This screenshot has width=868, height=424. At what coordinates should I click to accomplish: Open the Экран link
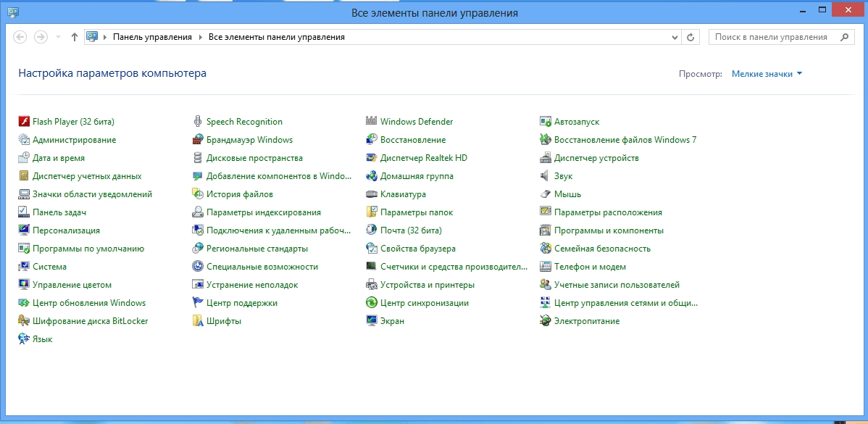393,321
